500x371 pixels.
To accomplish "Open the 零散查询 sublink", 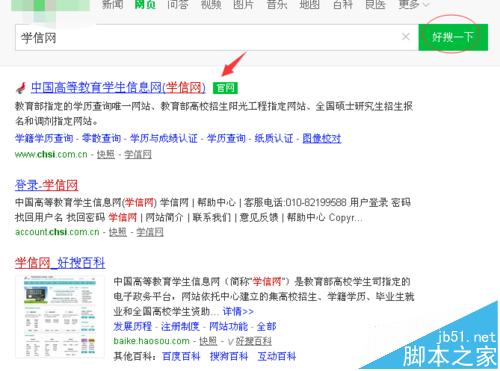I will (x=101, y=138).
